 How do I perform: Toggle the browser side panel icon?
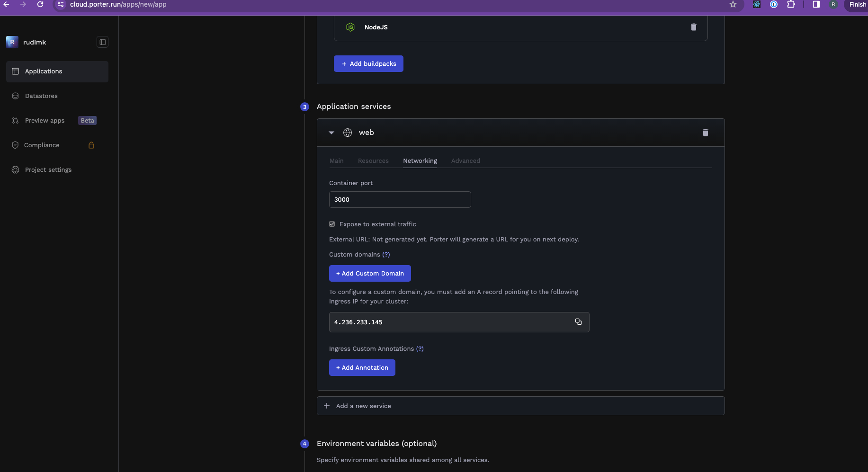tap(816, 4)
